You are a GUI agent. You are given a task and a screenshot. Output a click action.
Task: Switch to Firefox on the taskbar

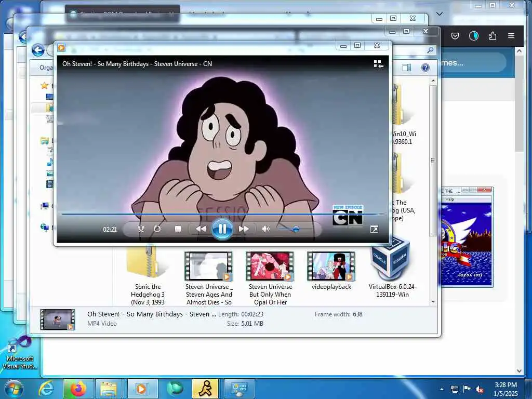[x=78, y=389]
